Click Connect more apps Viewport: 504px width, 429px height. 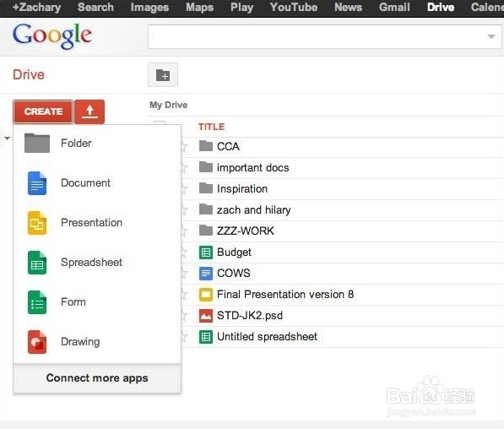point(97,378)
